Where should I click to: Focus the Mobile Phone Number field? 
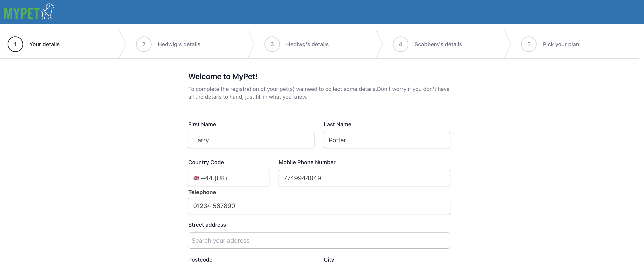coord(364,178)
